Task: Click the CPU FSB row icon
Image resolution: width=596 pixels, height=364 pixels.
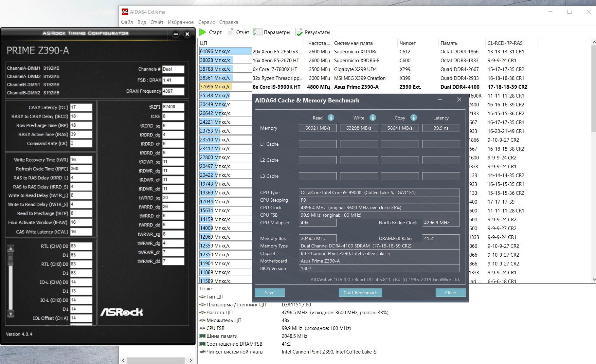Action: tap(203, 328)
